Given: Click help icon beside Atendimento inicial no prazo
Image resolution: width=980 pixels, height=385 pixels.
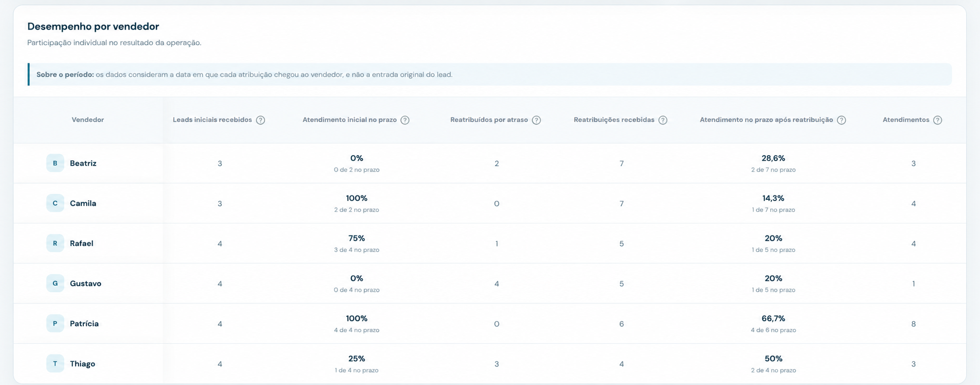Looking at the screenshot, I should 405,120.
